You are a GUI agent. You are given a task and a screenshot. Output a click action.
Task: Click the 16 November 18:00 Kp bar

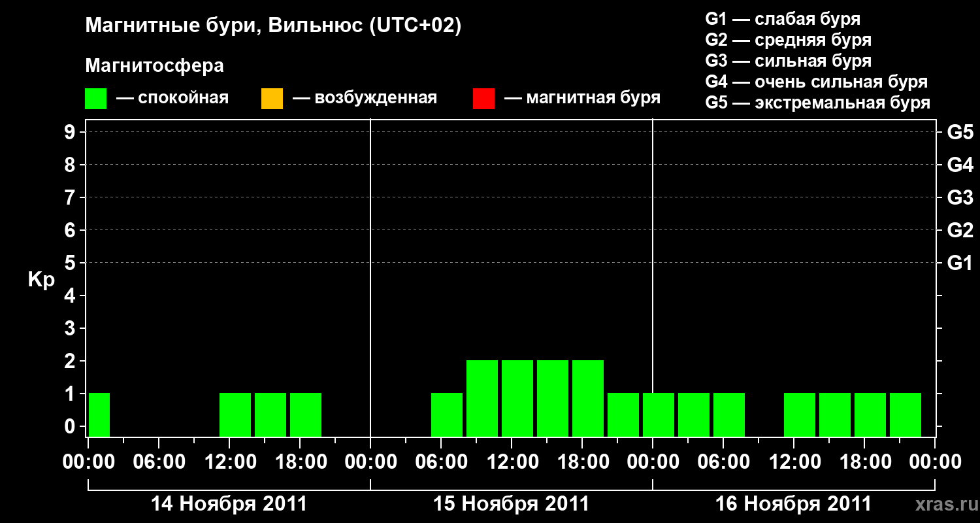870,414
